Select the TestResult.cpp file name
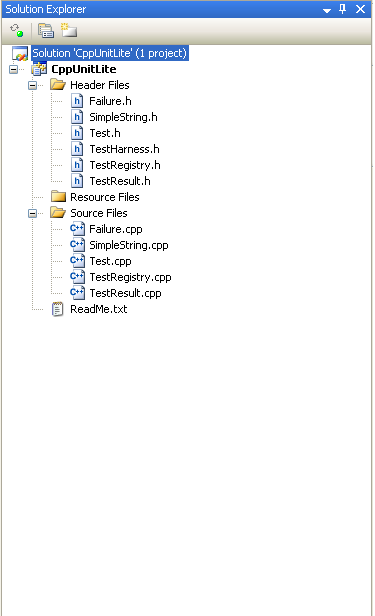The height and width of the screenshot is (616, 375). (125, 293)
